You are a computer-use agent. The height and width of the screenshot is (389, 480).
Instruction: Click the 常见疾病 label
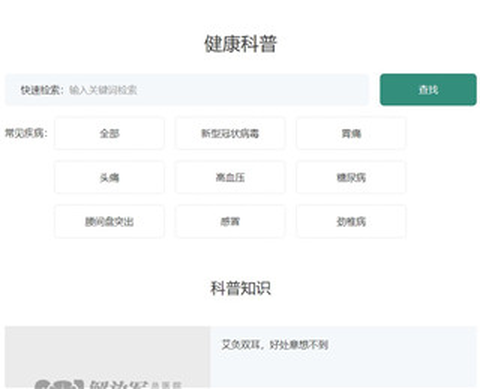(x=26, y=133)
